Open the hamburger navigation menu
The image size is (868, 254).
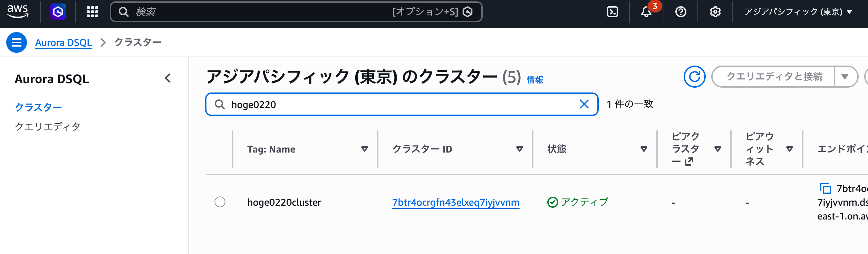point(17,42)
